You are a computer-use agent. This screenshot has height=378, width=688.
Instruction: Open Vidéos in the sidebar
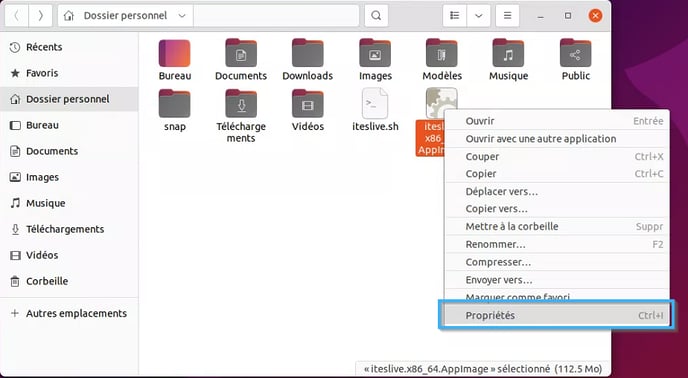69,255
